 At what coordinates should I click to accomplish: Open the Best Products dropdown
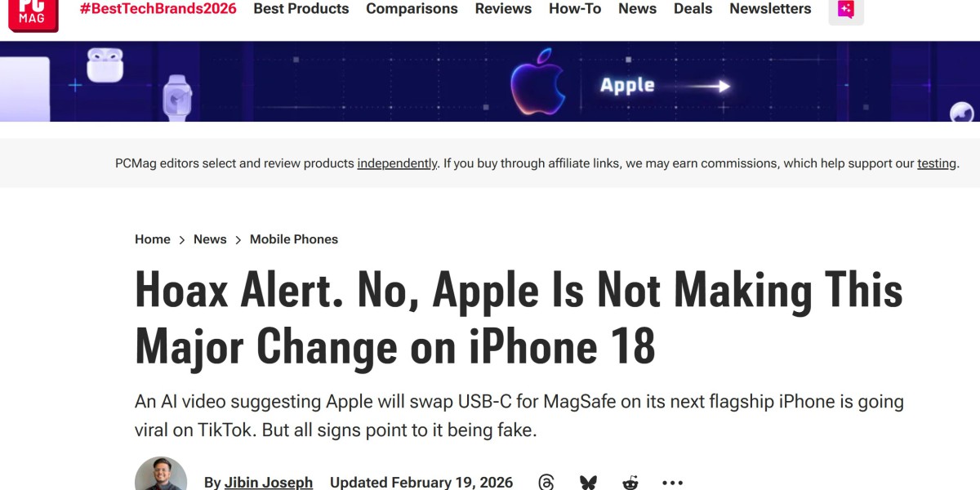[301, 9]
